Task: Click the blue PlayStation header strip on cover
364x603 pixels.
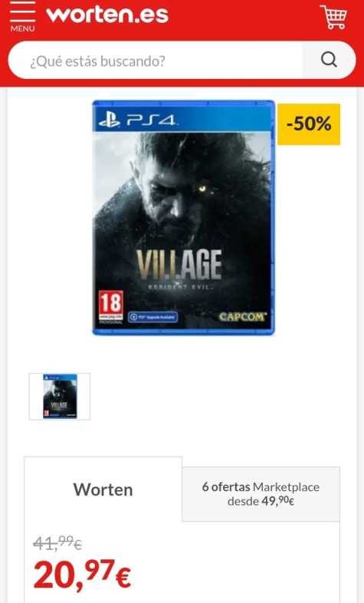Action: coord(184,118)
